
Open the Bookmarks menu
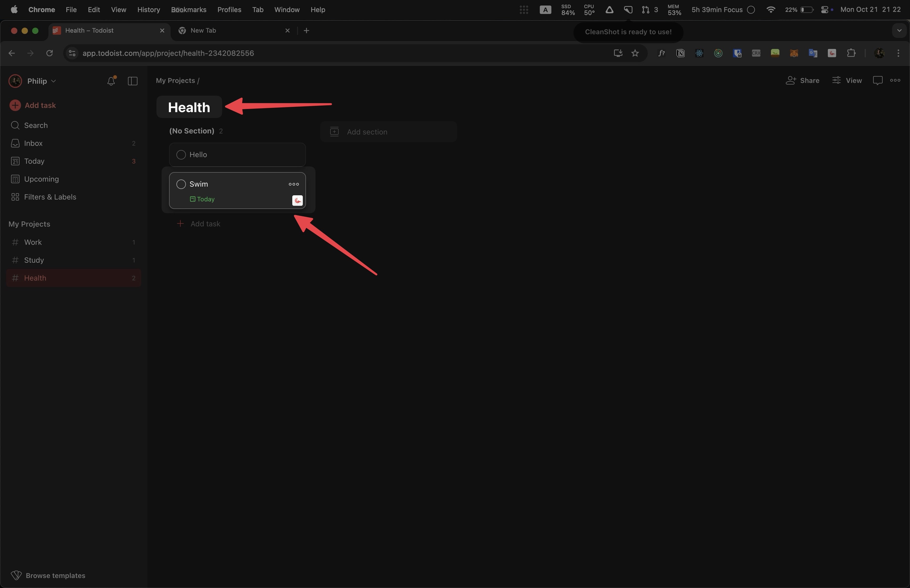coord(189,9)
